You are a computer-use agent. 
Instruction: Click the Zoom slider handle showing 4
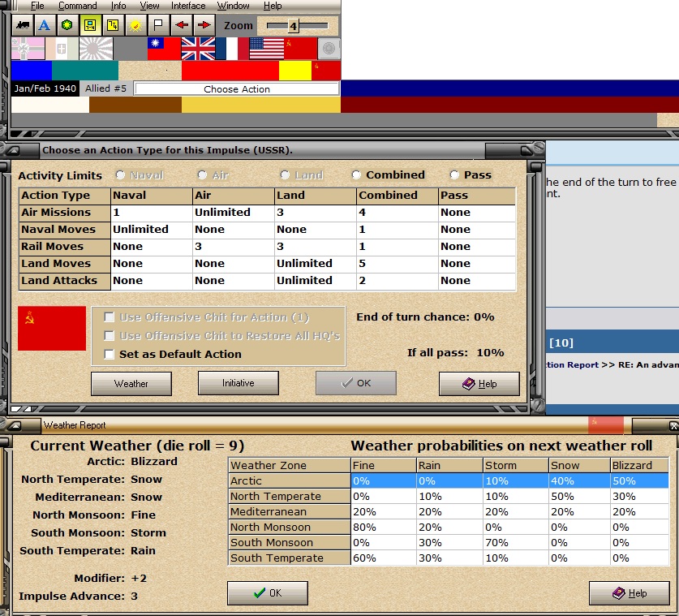click(293, 26)
